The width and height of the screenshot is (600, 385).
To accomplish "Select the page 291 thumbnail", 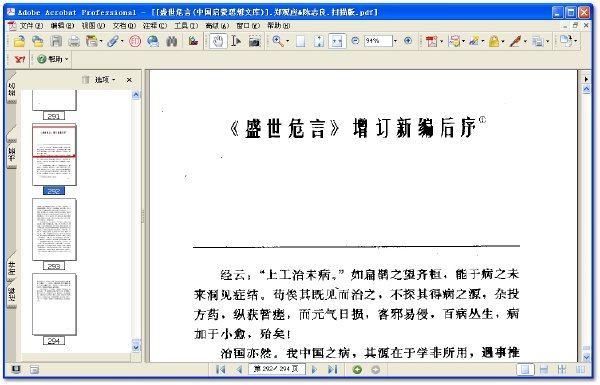I will 54,101.
